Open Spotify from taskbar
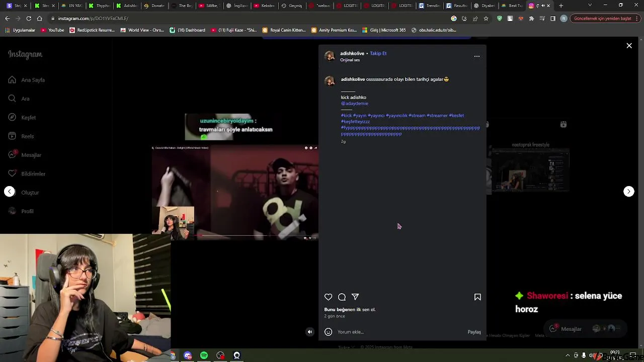 click(x=204, y=355)
